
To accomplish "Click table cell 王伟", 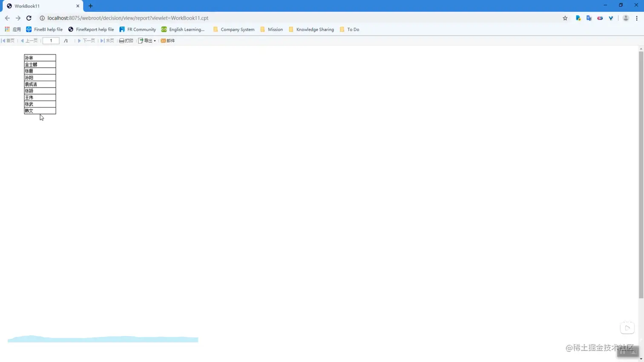I will (x=40, y=97).
